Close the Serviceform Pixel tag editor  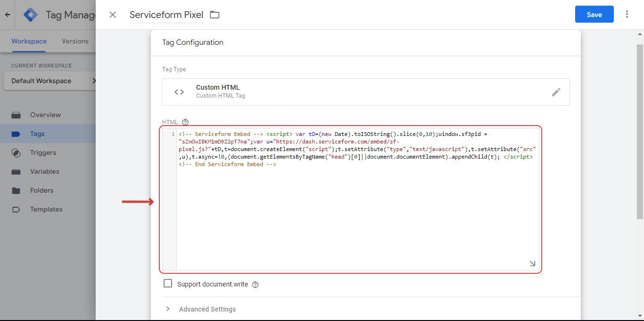click(x=113, y=15)
